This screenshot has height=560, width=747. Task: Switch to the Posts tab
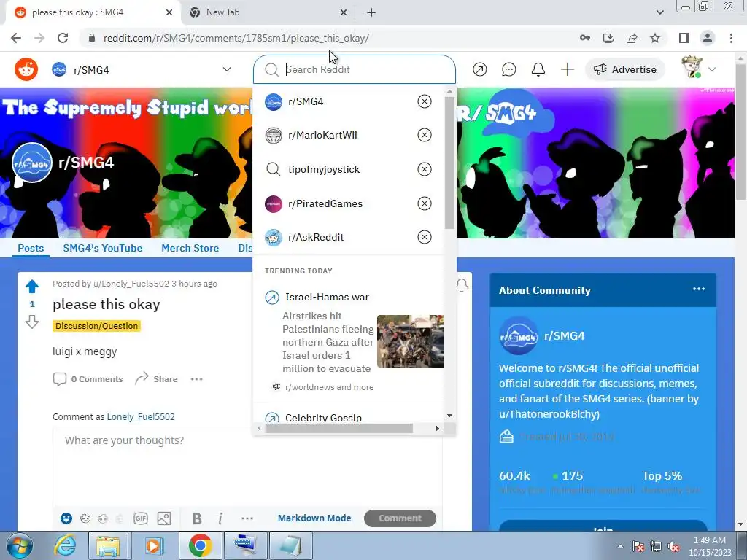tap(31, 248)
